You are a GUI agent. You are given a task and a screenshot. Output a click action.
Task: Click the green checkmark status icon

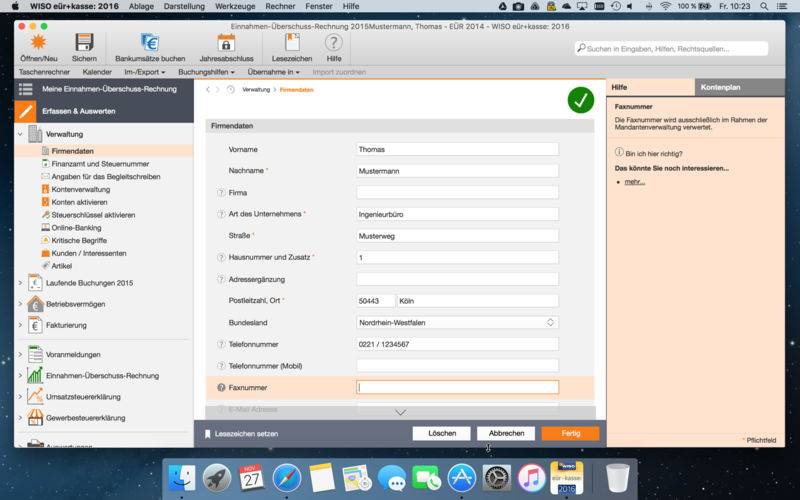click(x=581, y=100)
